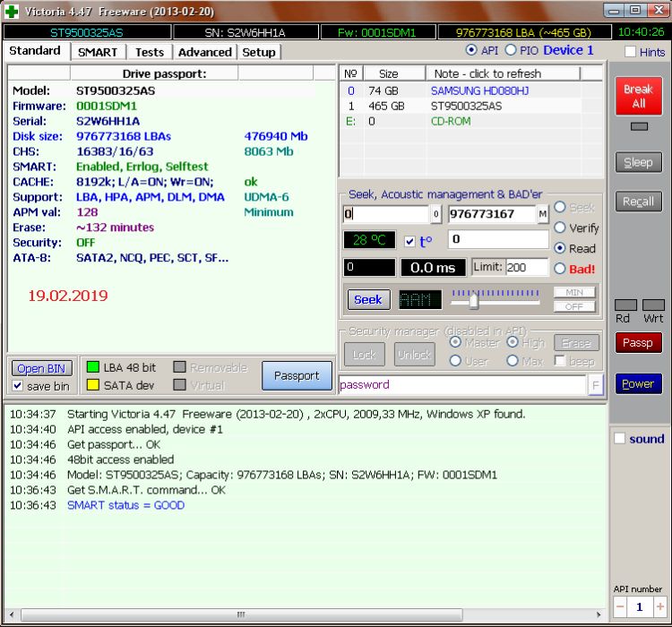The image size is (672, 627).
Task: Click the Limit field showing 200
Action: pyautogui.click(x=527, y=267)
